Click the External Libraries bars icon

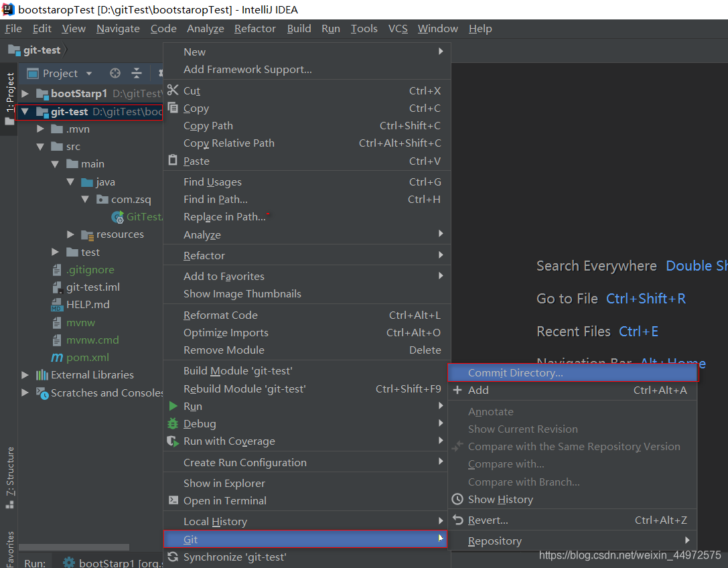click(42, 375)
